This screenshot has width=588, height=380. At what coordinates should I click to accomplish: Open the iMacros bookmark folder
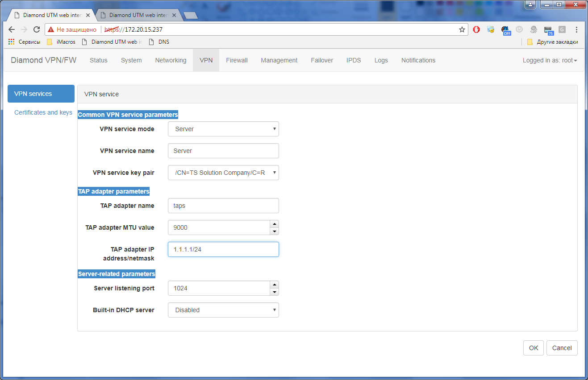pos(61,42)
